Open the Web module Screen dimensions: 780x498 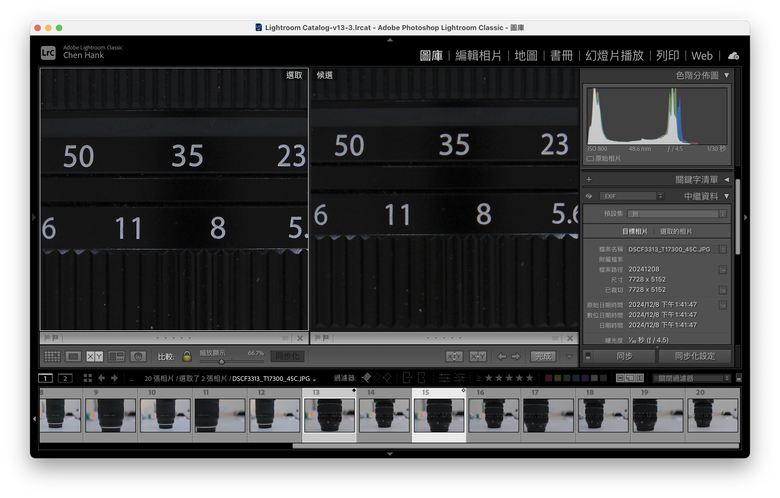702,56
